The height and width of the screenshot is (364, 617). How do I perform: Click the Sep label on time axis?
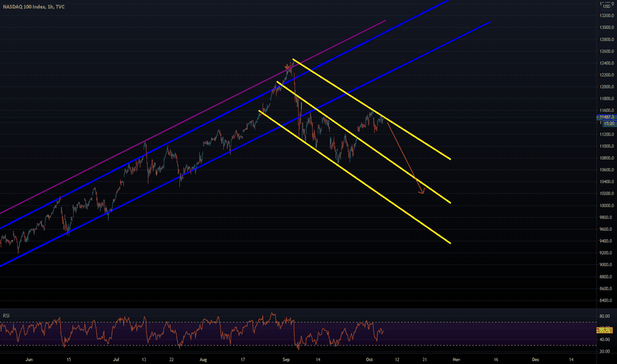[x=286, y=359]
